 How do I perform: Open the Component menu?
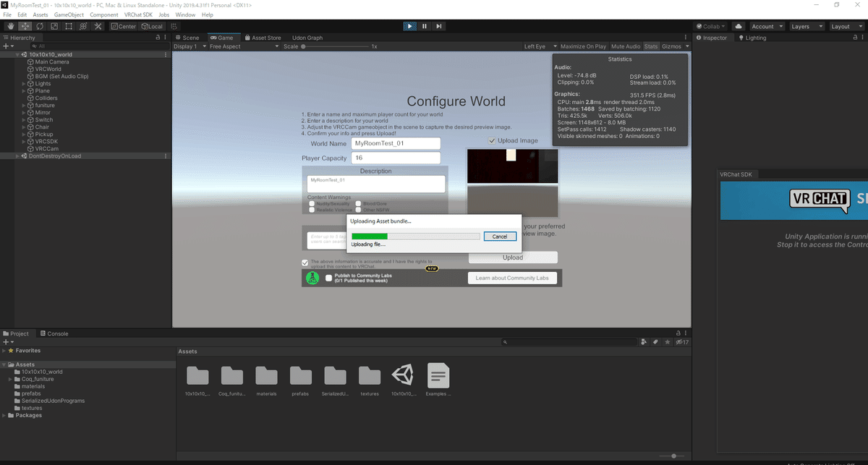tap(104, 14)
